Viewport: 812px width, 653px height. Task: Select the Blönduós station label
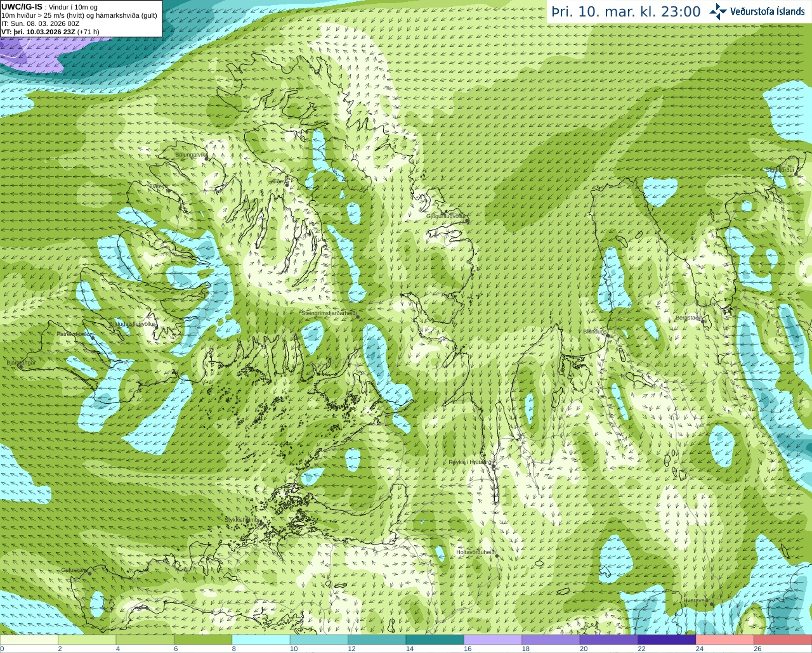tap(594, 332)
